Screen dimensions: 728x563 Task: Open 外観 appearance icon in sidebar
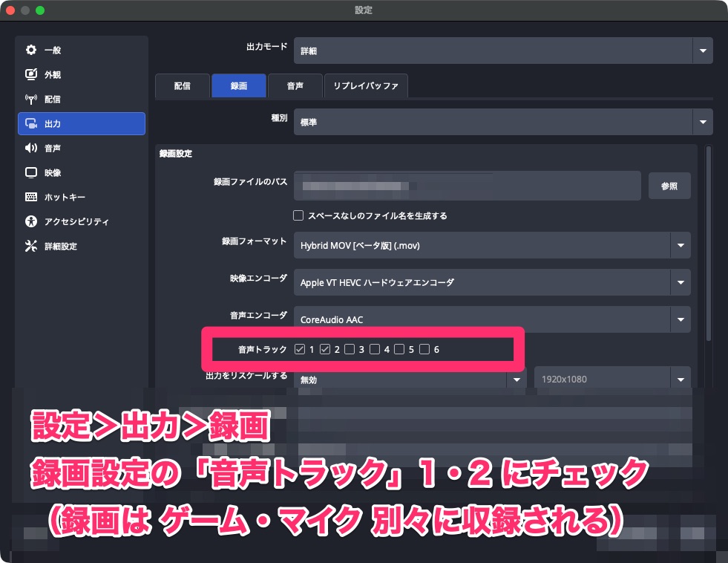pos(31,74)
